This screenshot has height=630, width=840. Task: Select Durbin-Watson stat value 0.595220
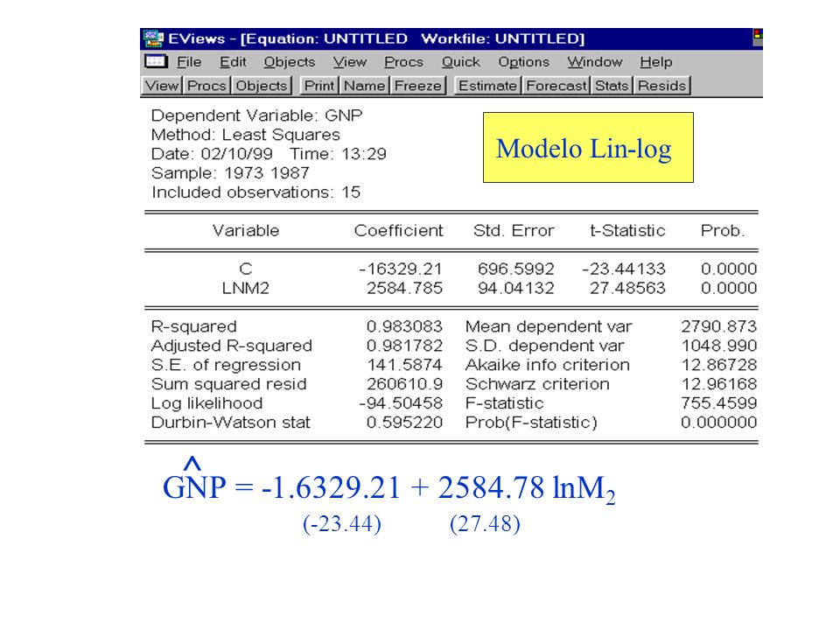[404, 423]
